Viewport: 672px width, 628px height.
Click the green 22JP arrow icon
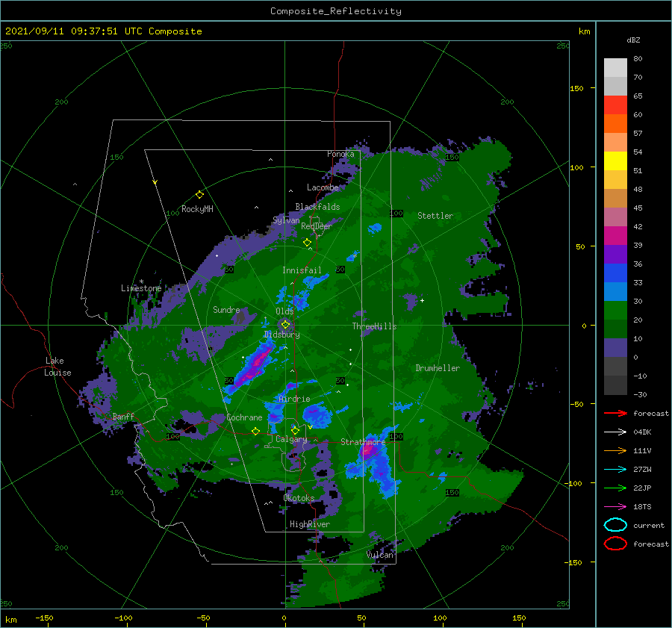point(615,488)
